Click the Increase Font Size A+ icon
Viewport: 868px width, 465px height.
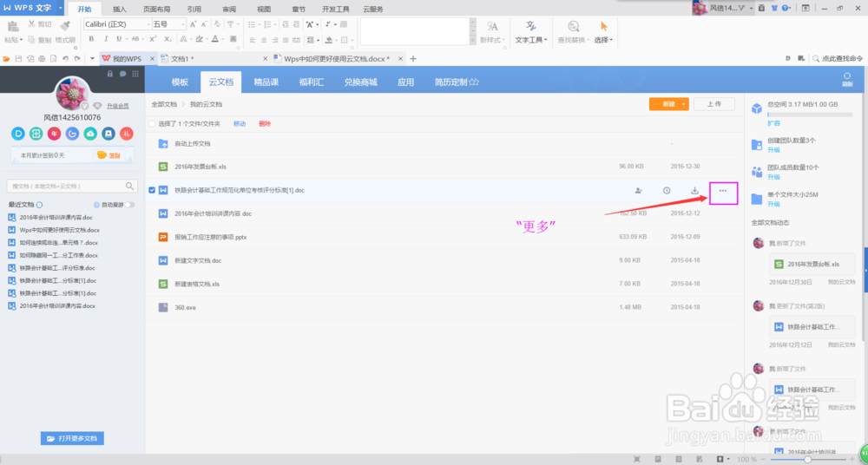[x=194, y=24]
